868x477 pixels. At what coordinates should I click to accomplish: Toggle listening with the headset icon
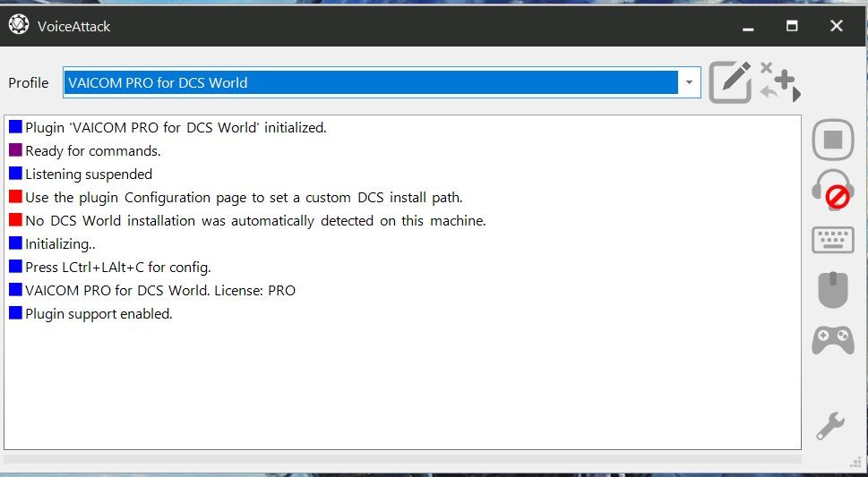(x=833, y=190)
